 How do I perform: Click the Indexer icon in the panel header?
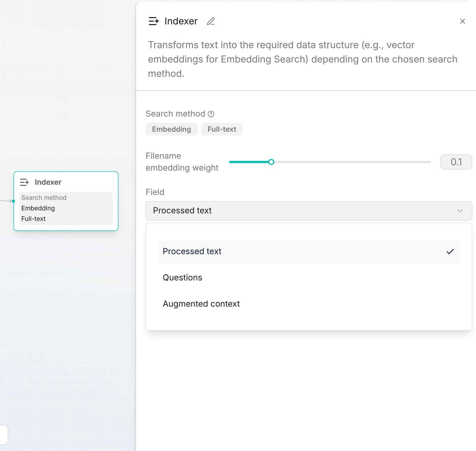(x=154, y=21)
